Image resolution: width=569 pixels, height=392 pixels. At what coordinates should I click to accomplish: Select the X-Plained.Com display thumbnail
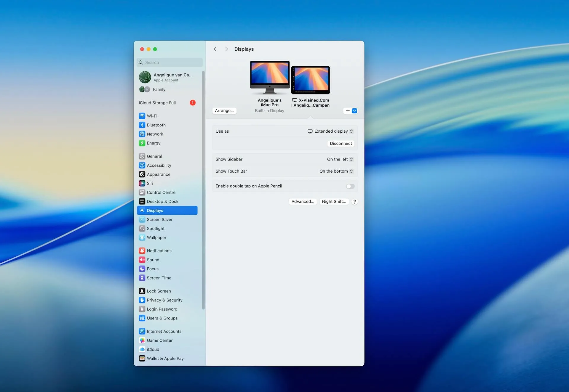coord(310,80)
